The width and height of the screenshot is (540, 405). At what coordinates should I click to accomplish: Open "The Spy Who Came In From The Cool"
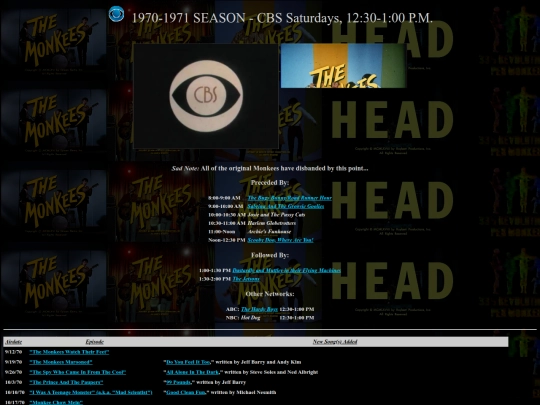[77, 372]
